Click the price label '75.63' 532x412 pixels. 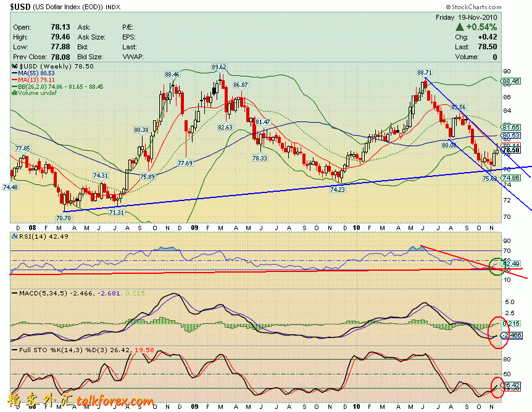(x=489, y=178)
